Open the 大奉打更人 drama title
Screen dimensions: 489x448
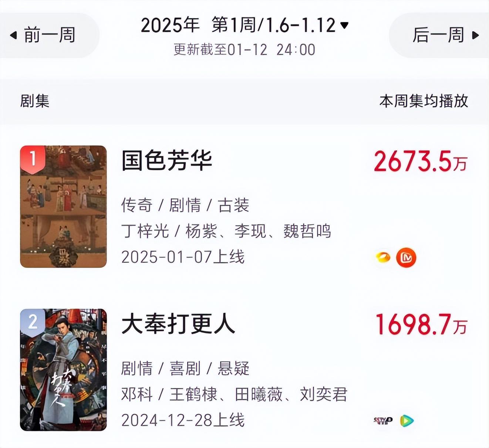click(178, 324)
